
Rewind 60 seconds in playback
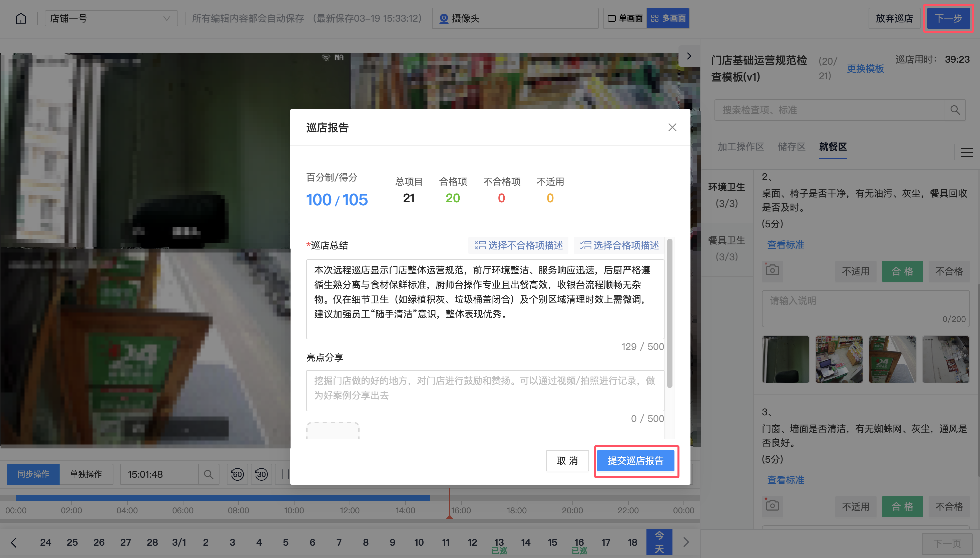tap(237, 474)
